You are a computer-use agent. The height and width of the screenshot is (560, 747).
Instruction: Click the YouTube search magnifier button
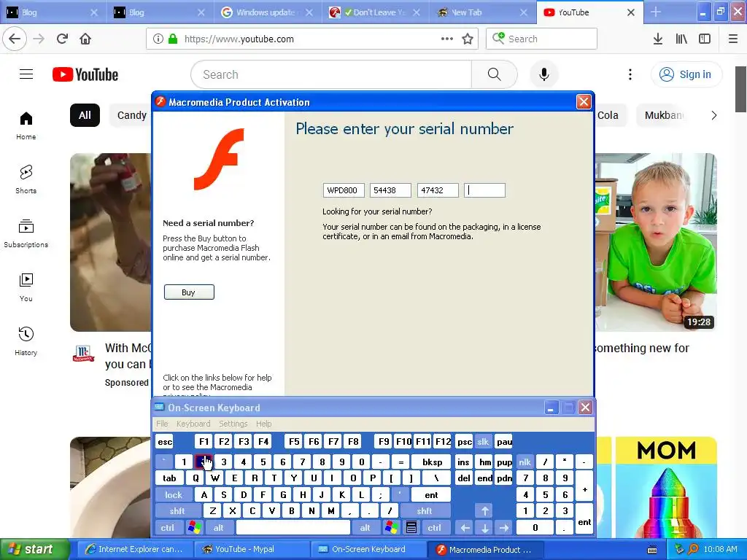(495, 74)
